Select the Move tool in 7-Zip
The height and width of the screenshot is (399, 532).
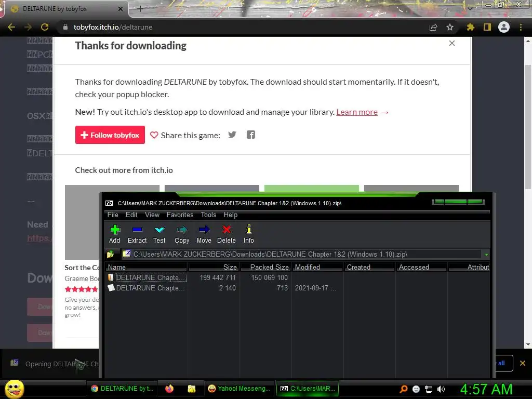(x=204, y=234)
